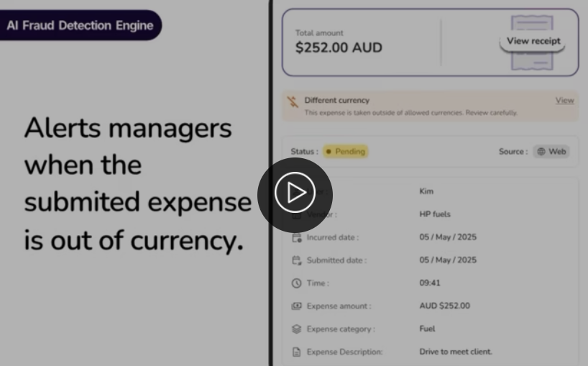The height and width of the screenshot is (366, 588).
Task: Click the Submitted date calendar icon
Action: pyautogui.click(x=297, y=260)
